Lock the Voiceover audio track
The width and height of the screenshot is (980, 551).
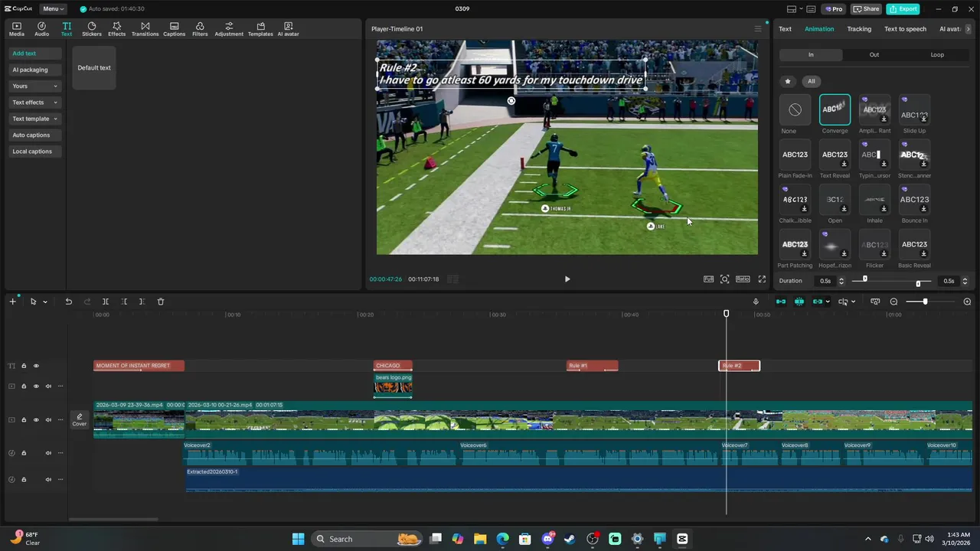click(x=24, y=453)
